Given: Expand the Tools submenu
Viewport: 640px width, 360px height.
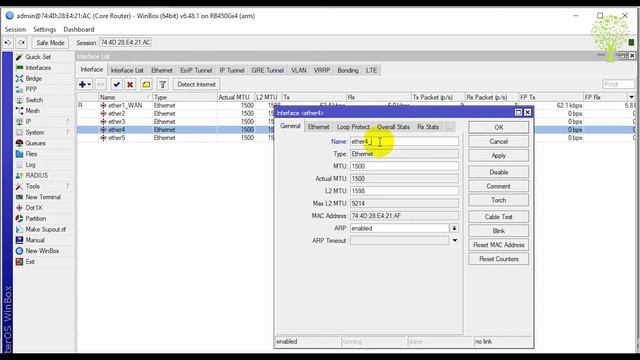Looking at the screenshot, I should pyautogui.click(x=33, y=186).
